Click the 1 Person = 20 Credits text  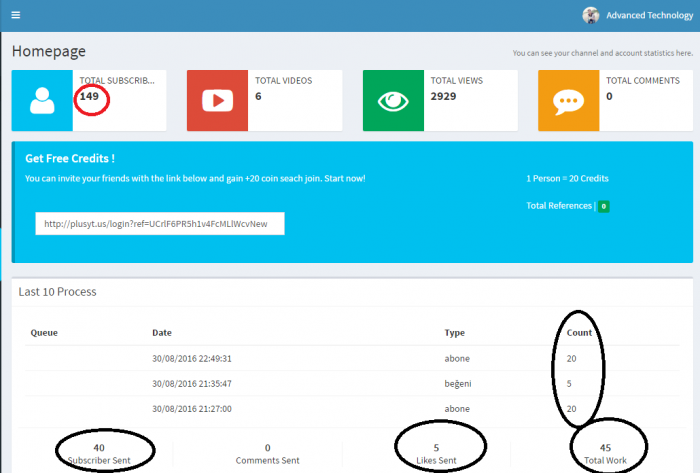[567, 178]
